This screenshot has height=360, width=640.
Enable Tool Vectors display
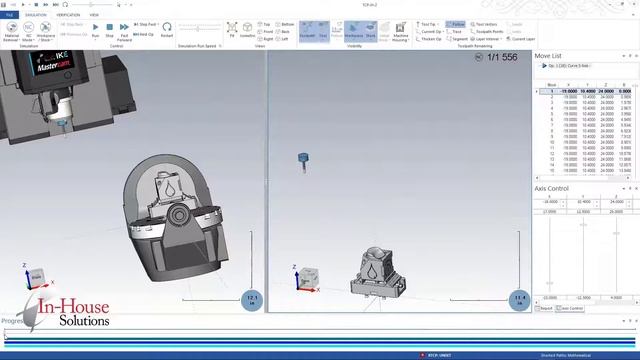pos(484,24)
